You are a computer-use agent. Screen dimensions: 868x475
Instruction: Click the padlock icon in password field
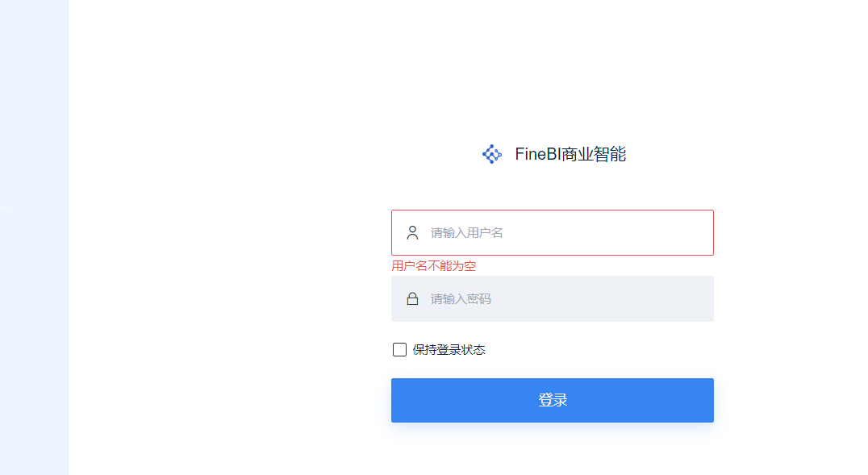tap(412, 299)
